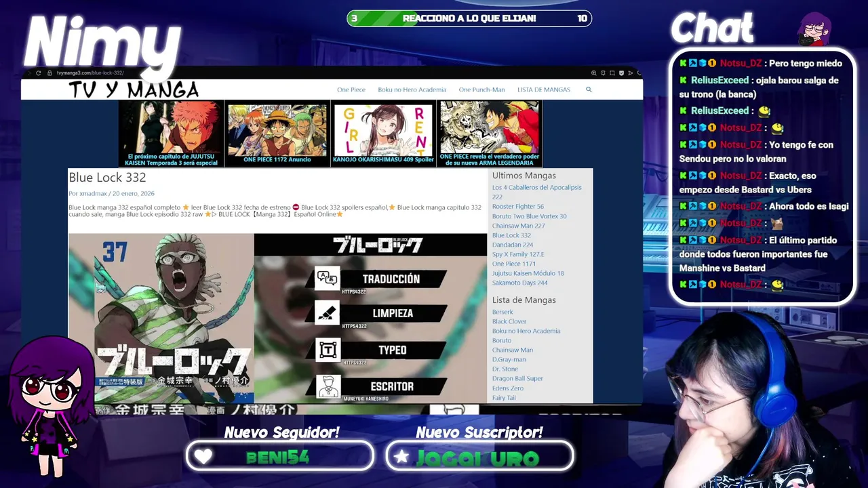
Task: Click the LIMPIEZA credit banner
Action: tap(393, 313)
